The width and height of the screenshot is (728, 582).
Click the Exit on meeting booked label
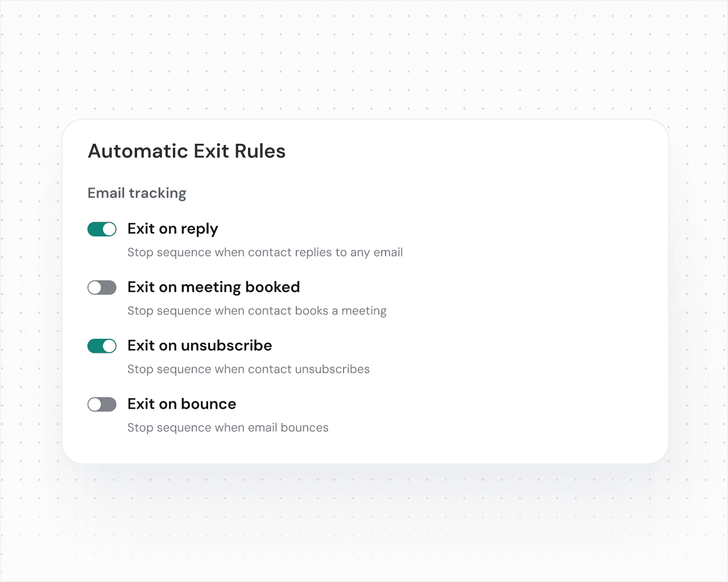[x=214, y=288]
